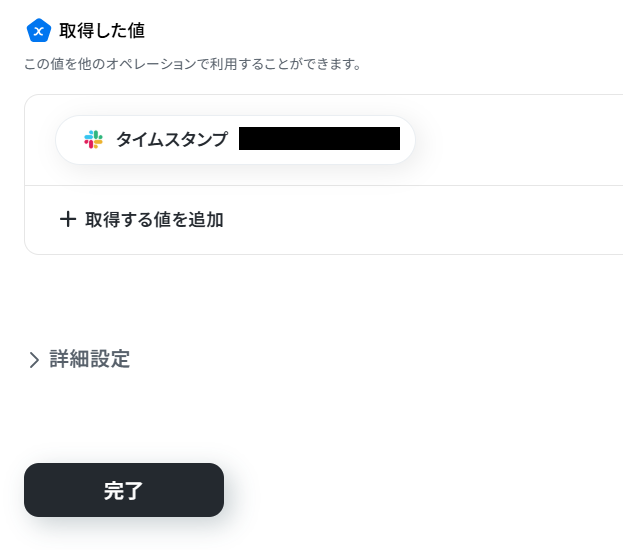
Task: Select the タイムスタンプ label text
Action: 172,140
